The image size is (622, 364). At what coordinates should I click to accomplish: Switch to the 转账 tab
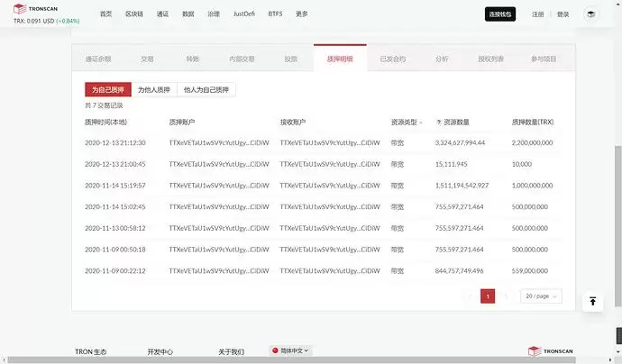(192, 59)
